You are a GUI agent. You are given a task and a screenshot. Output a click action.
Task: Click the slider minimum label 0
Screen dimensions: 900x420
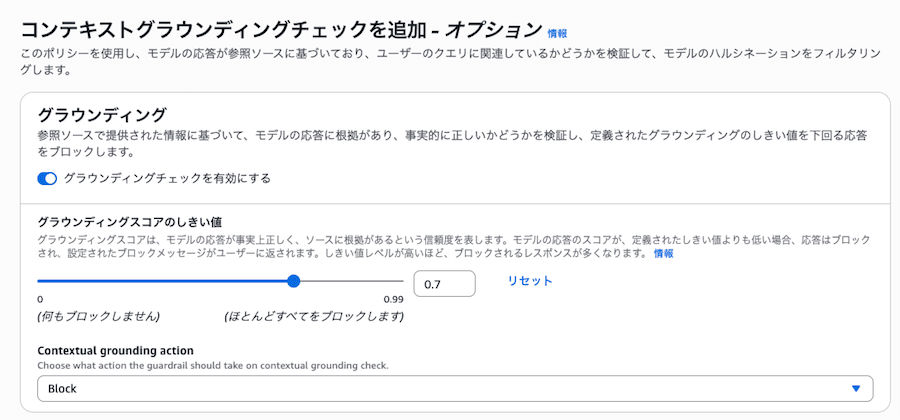point(40,299)
